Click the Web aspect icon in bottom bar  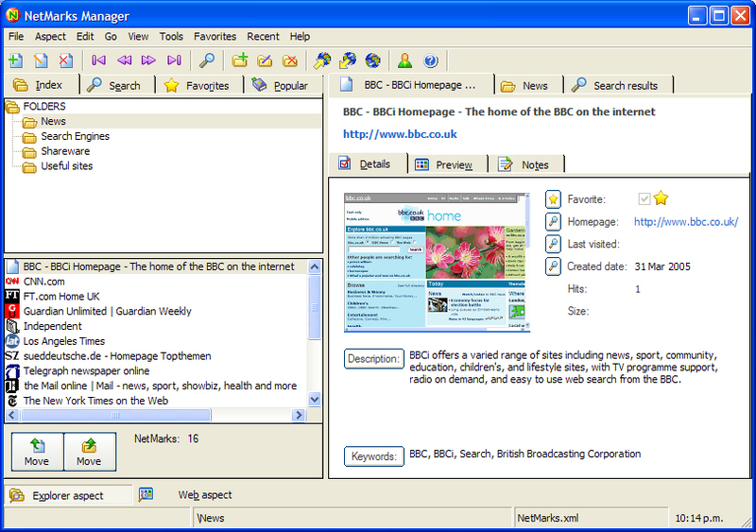coord(146,494)
